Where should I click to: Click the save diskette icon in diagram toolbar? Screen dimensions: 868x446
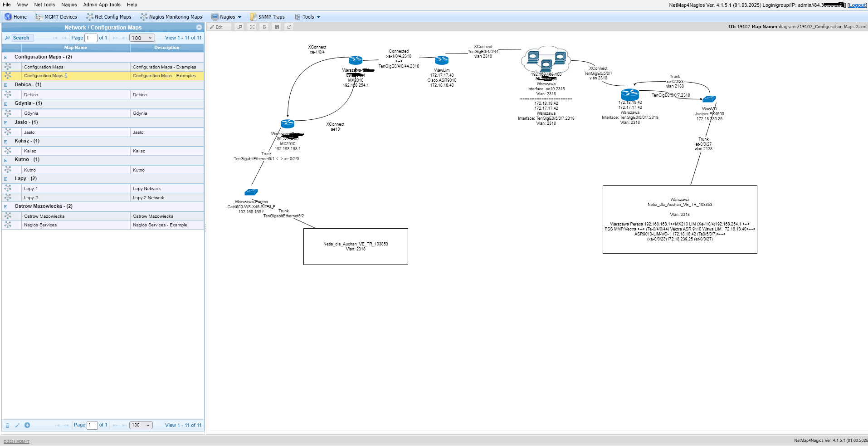(277, 27)
